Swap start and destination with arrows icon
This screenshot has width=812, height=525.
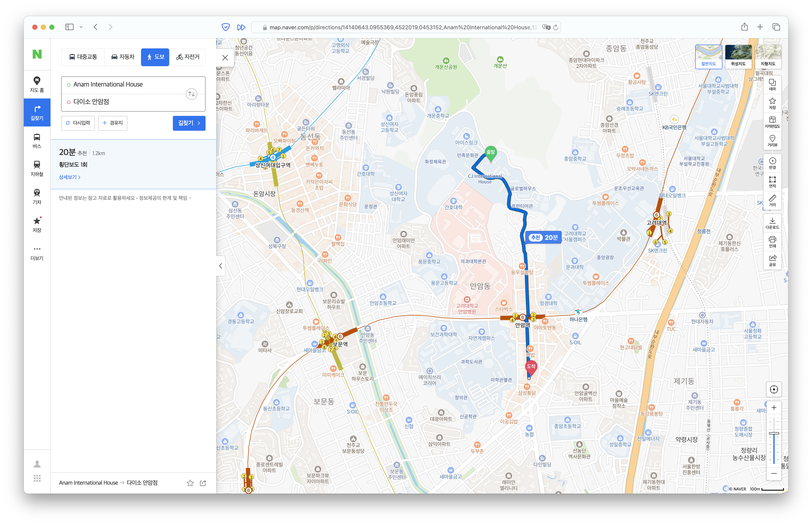coord(191,94)
